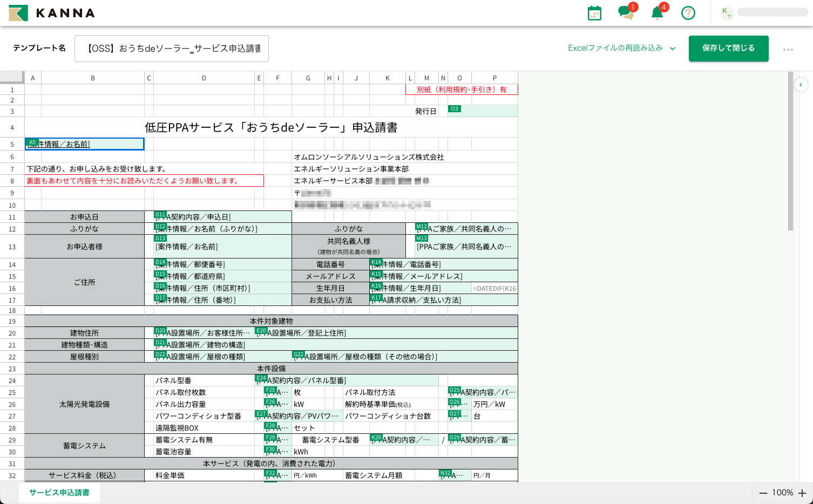Screen dimensions: 813x504
Task: Open the three-dots more options menu
Action: 788,49
